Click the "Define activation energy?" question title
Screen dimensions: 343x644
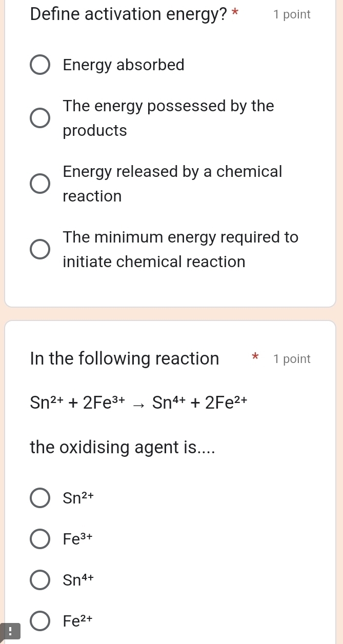click(x=128, y=14)
